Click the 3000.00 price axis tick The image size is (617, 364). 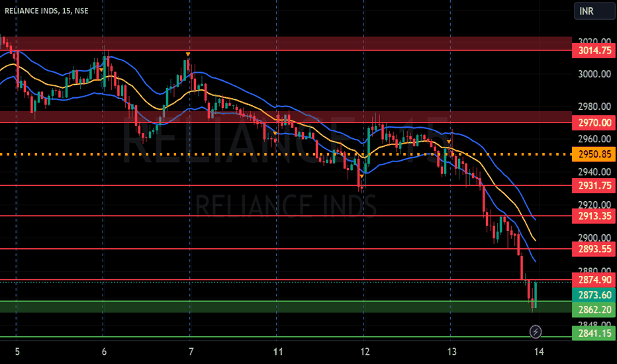pyautogui.click(x=594, y=74)
